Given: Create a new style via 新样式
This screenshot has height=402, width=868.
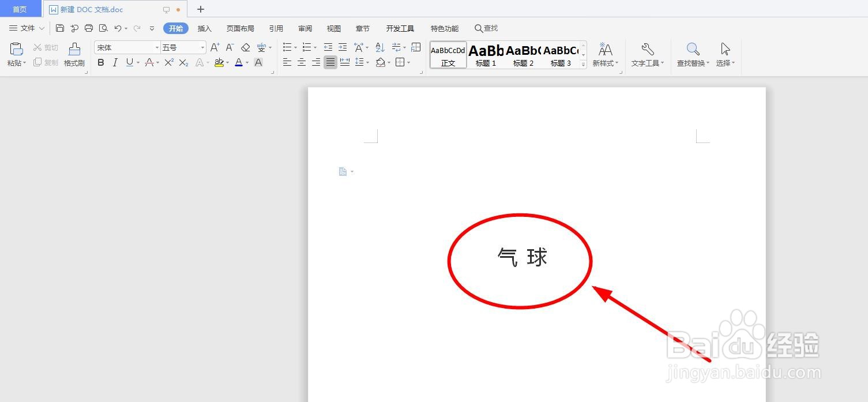Looking at the screenshot, I should tap(604, 55).
